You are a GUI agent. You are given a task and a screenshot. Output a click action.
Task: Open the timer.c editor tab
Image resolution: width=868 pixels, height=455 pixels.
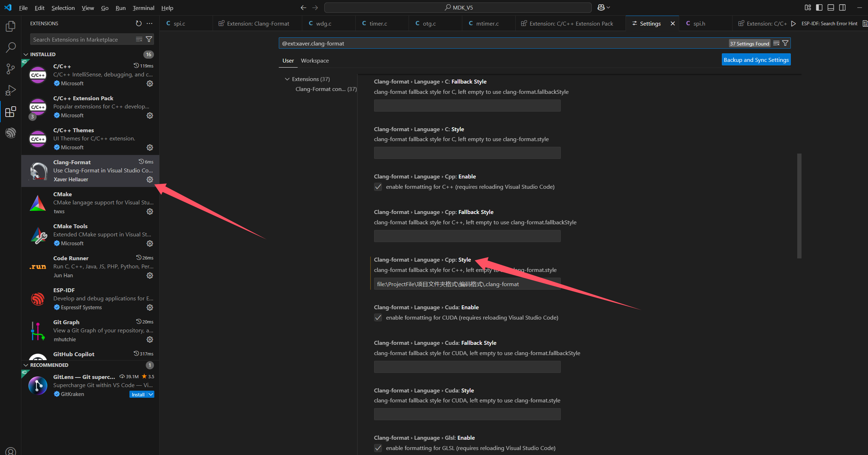coord(378,23)
